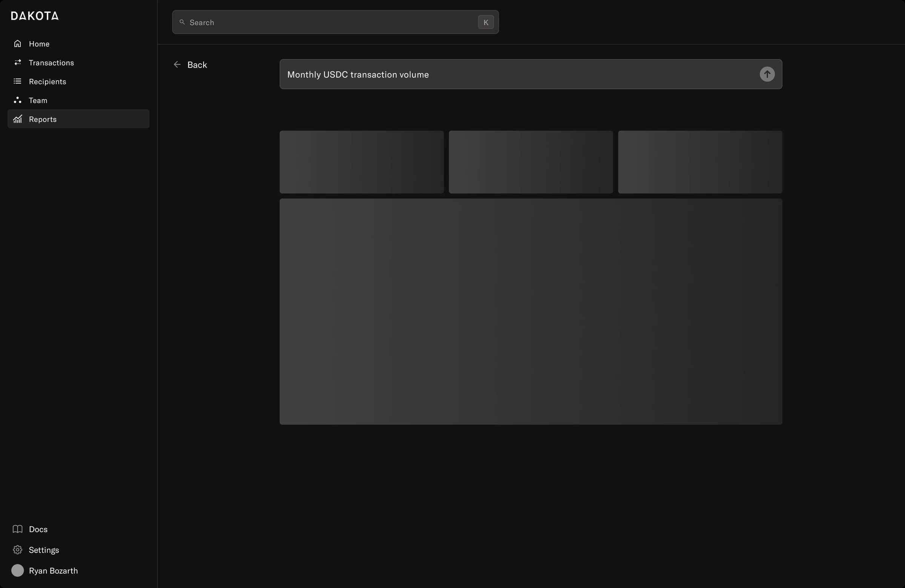
Task: Click the submit arrow-up button
Action: [x=767, y=74]
